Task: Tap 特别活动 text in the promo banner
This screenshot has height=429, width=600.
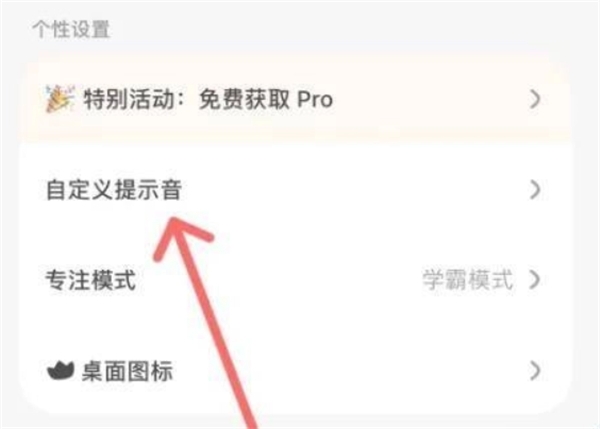Action: (129, 100)
